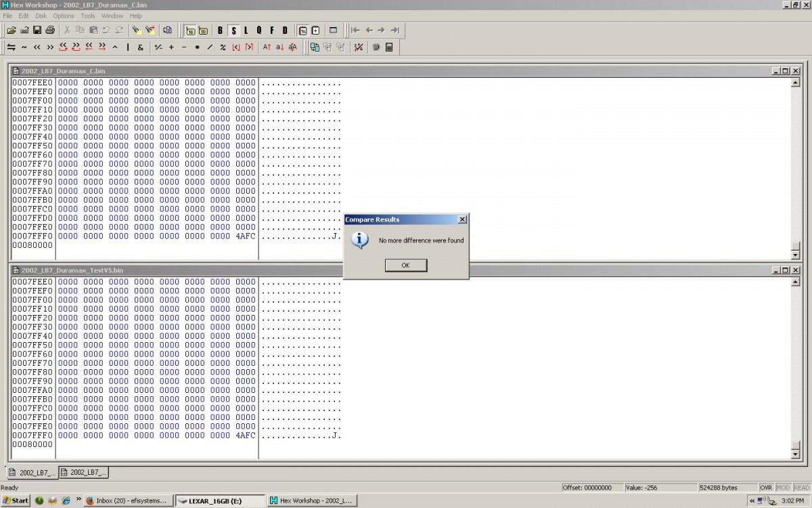Click the Shift Right (>>) operation icon
Screen dimensions: 812x508
tap(50, 47)
